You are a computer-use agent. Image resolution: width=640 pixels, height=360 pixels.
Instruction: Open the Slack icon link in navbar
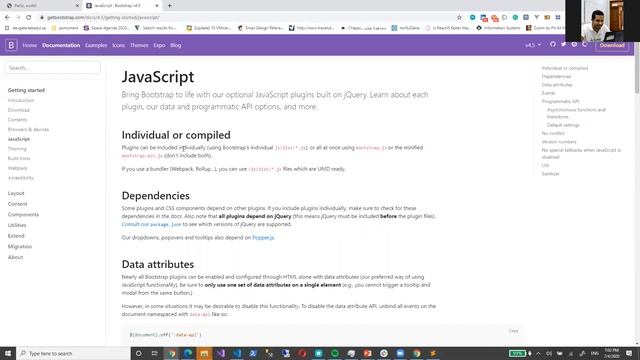574,44
